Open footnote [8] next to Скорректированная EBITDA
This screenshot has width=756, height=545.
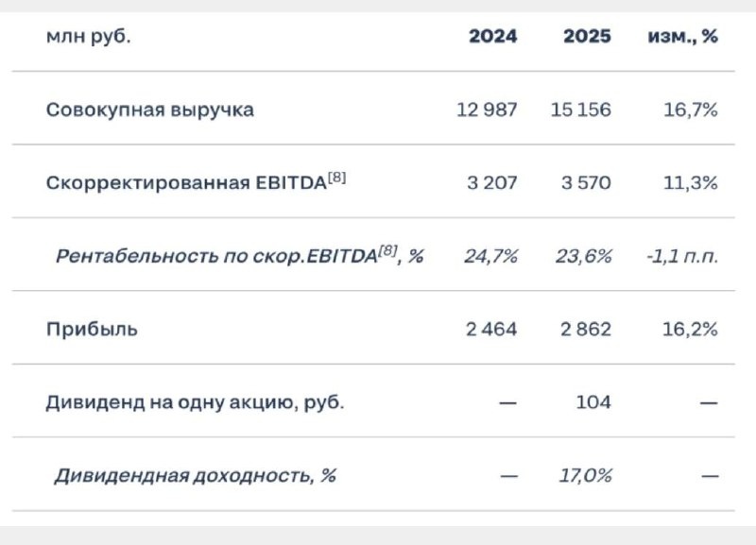point(337,179)
